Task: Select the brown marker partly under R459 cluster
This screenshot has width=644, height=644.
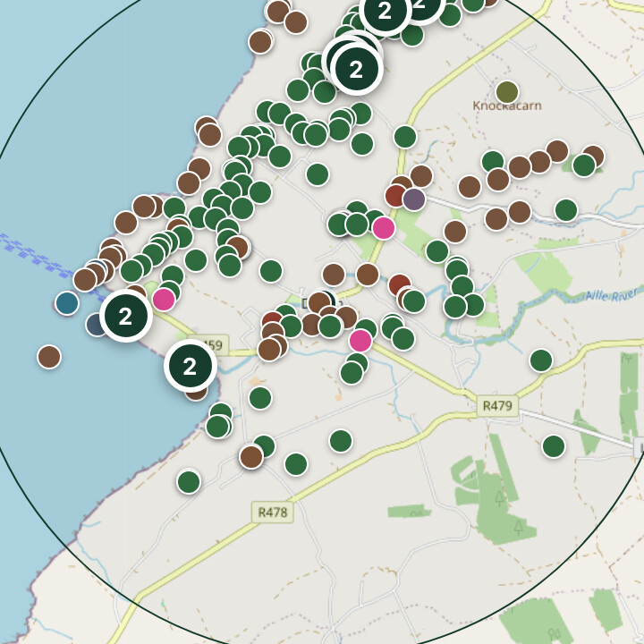Action: tap(196, 394)
